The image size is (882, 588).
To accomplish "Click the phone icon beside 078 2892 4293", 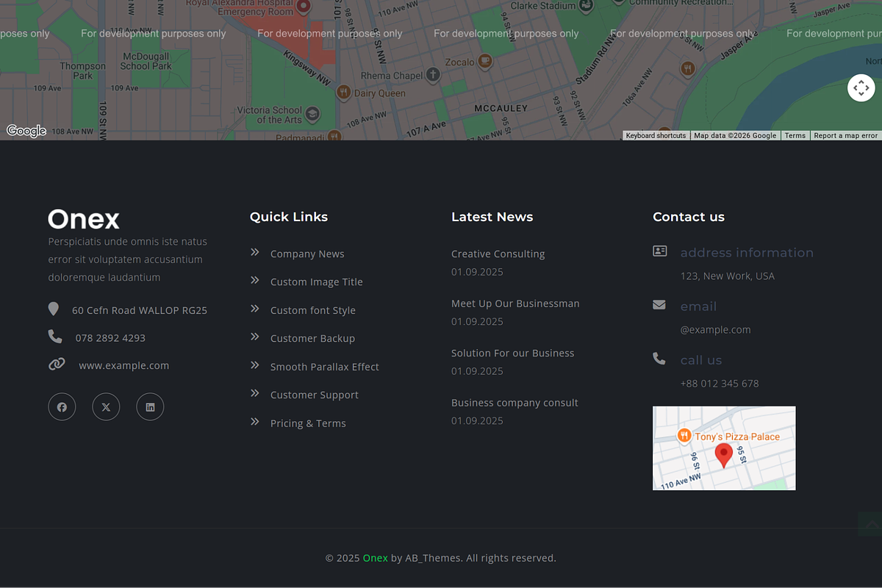I will [55, 337].
